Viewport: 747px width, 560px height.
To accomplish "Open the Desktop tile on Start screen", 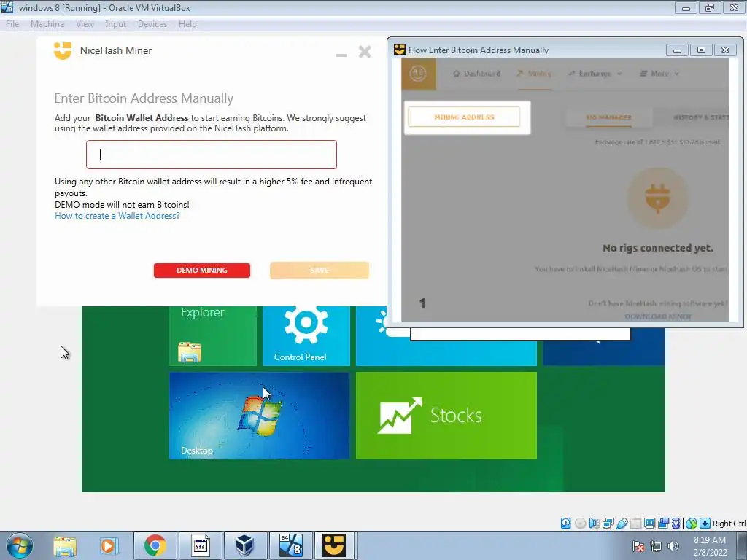I will (x=259, y=415).
